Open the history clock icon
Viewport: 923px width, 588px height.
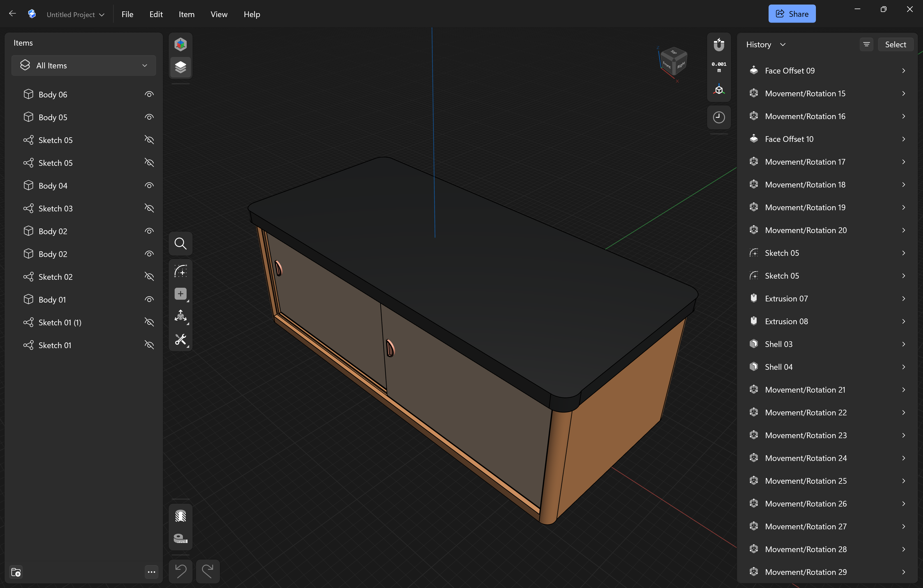pos(719,117)
